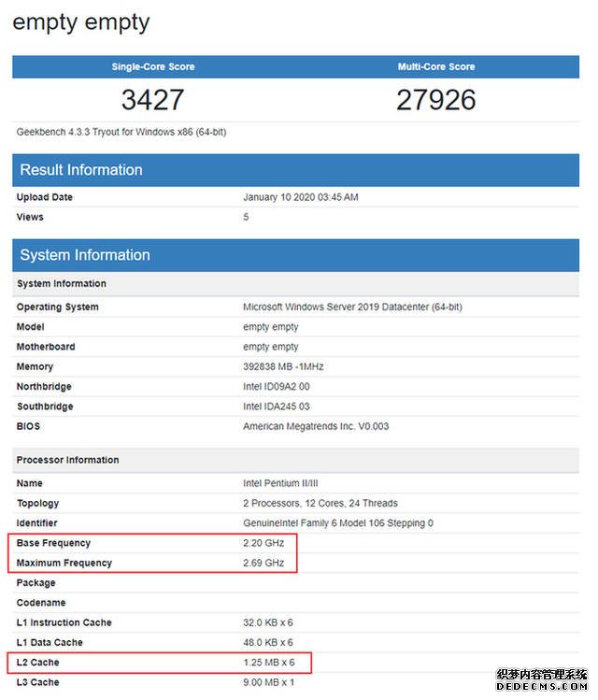Click the L1 Instruction Cache label
This screenshot has width=598, height=700.
(64, 622)
